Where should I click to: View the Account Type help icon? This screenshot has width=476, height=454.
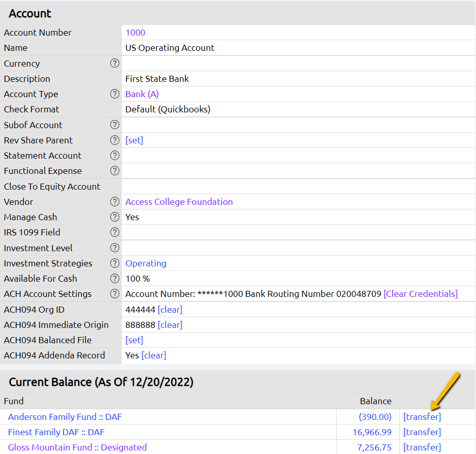[x=115, y=94]
